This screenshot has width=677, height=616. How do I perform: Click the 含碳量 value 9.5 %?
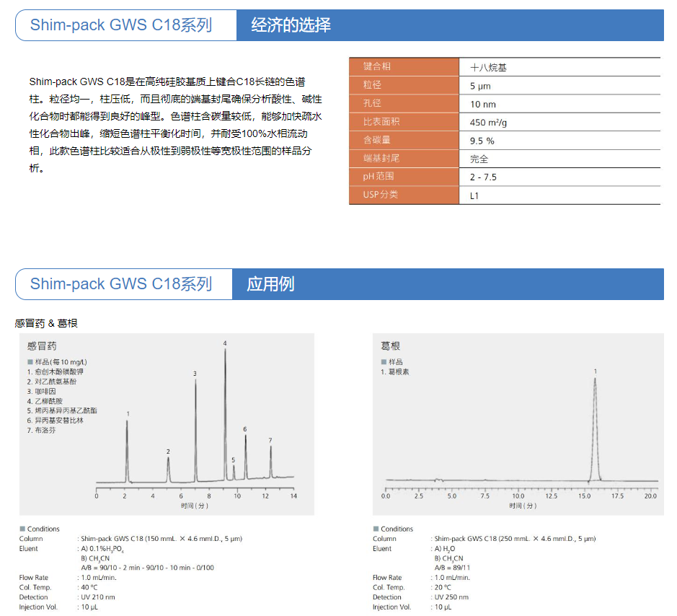point(482,141)
